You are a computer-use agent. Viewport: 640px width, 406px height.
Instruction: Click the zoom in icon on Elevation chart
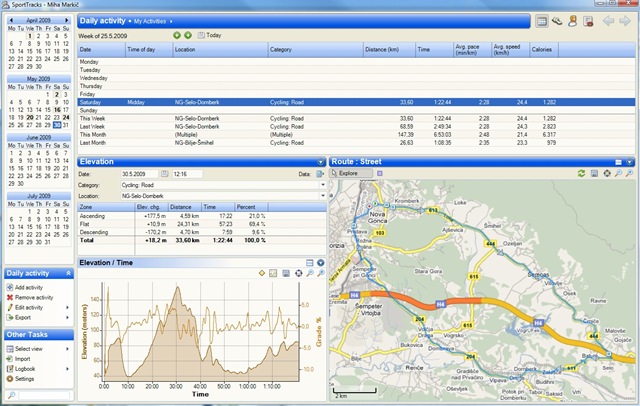click(x=310, y=273)
